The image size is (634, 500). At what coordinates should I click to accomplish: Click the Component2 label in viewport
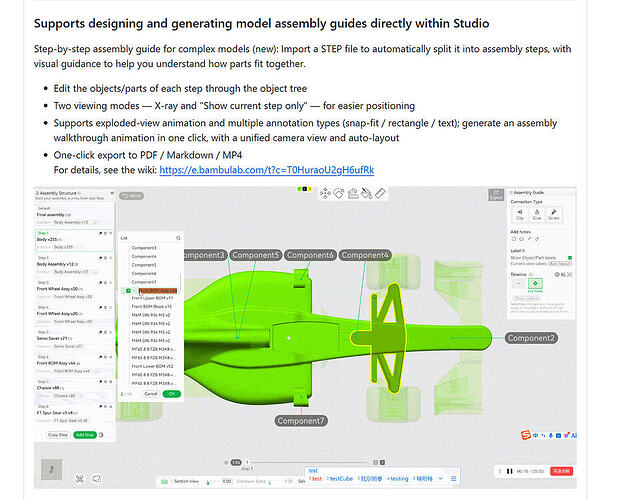(531, 338)
